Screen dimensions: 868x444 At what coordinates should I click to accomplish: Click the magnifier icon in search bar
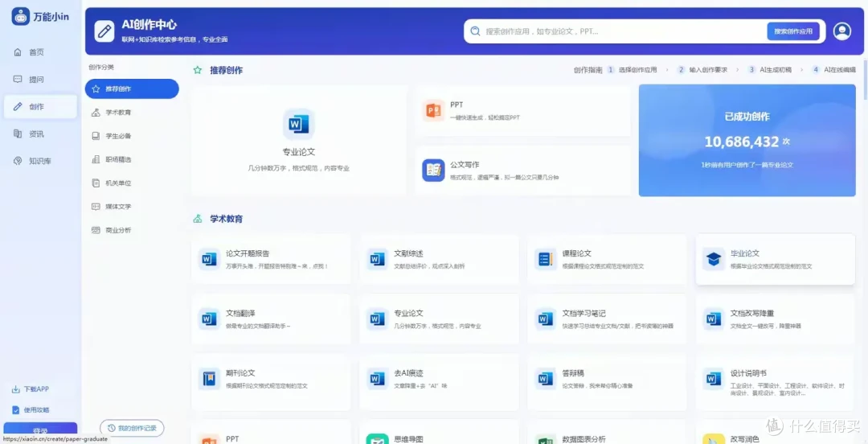(x=474, y=31)
